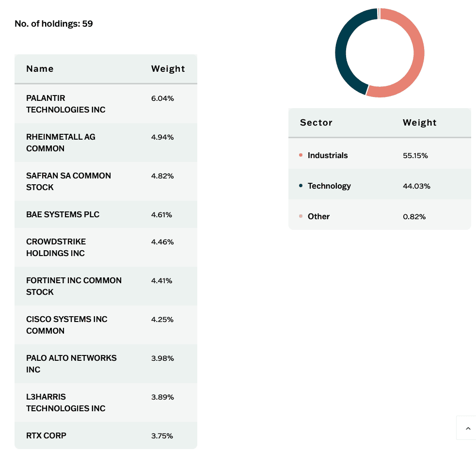This screenshot has height=451, width=476.
Task: Click the holdings table Name column header
Action: click(40, 69)
